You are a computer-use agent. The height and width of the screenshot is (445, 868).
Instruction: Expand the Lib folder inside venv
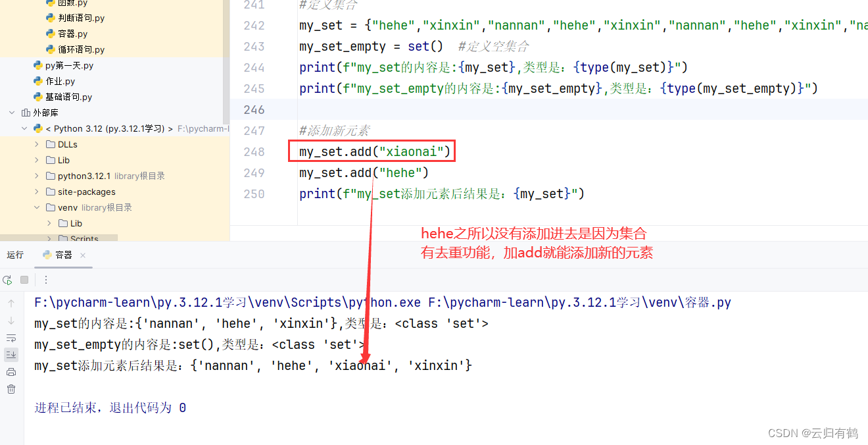[x=49, y=223]
